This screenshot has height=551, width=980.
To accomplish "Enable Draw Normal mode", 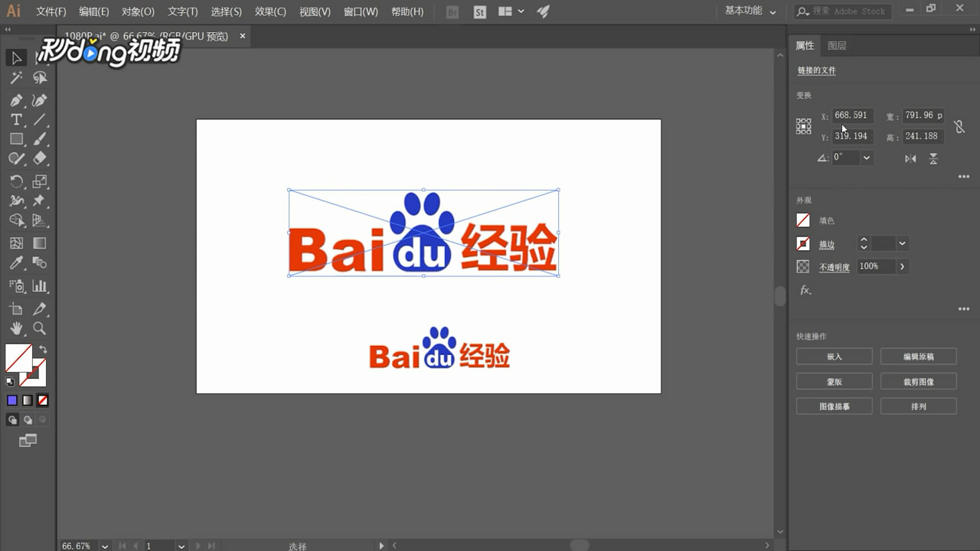I will coord(12,419).
